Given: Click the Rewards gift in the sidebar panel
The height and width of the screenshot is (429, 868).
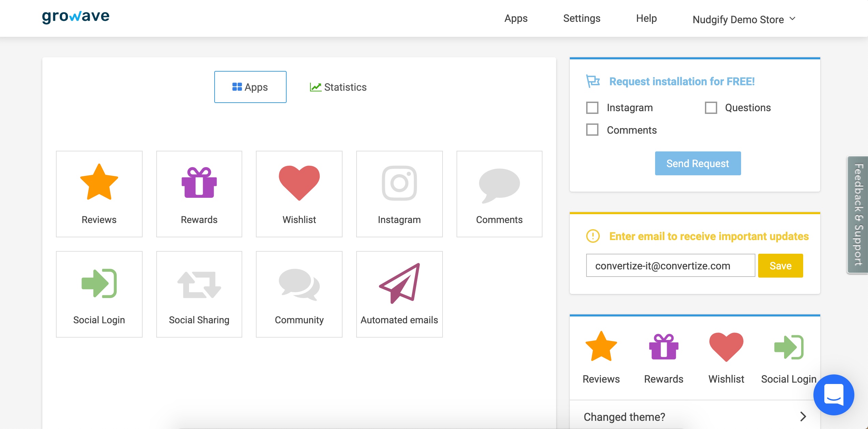Looking at the screenshot, I should coord(664,346).
